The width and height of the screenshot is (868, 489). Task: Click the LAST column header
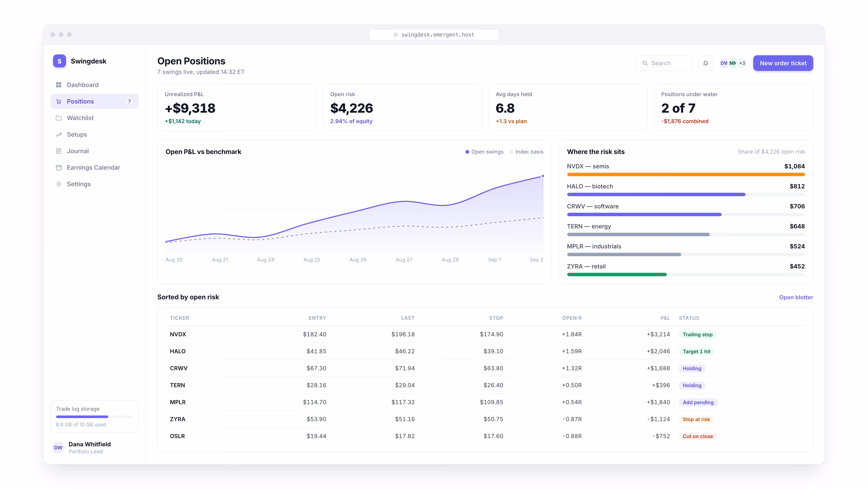408,318
